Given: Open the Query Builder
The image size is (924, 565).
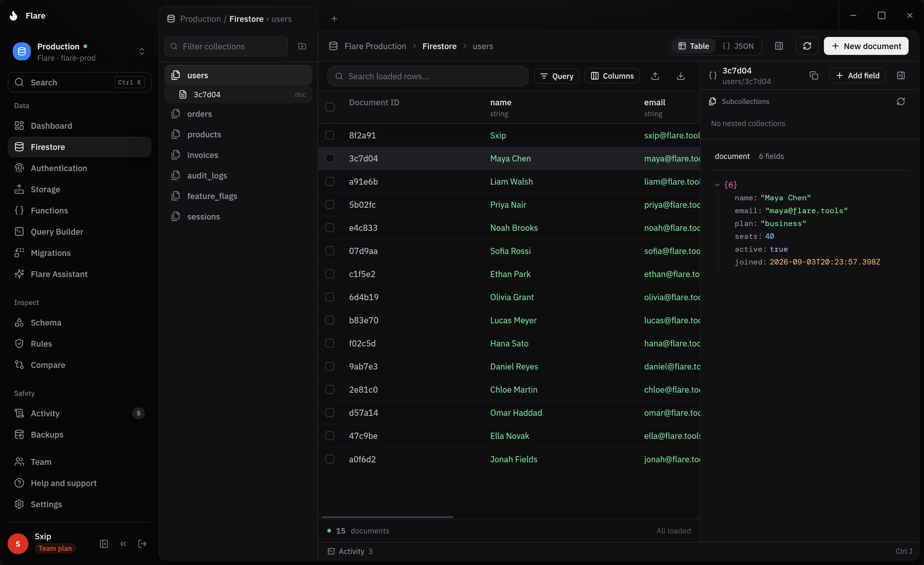Looking at the screenshot, I should coord(80,232).
